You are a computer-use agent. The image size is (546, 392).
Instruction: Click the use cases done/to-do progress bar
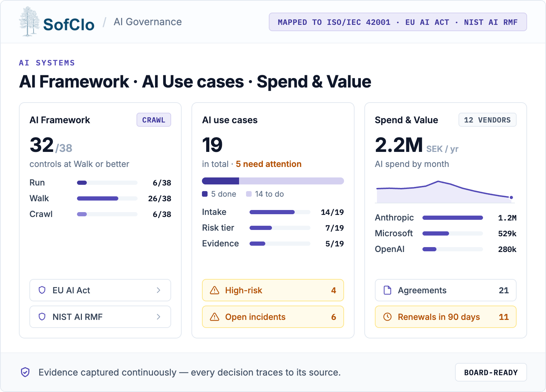[x=273, y=181]
